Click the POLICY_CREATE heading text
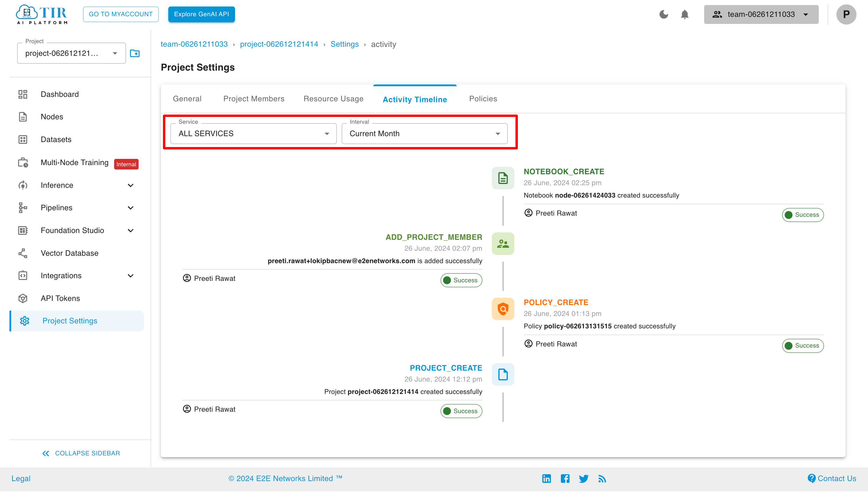 556,302
